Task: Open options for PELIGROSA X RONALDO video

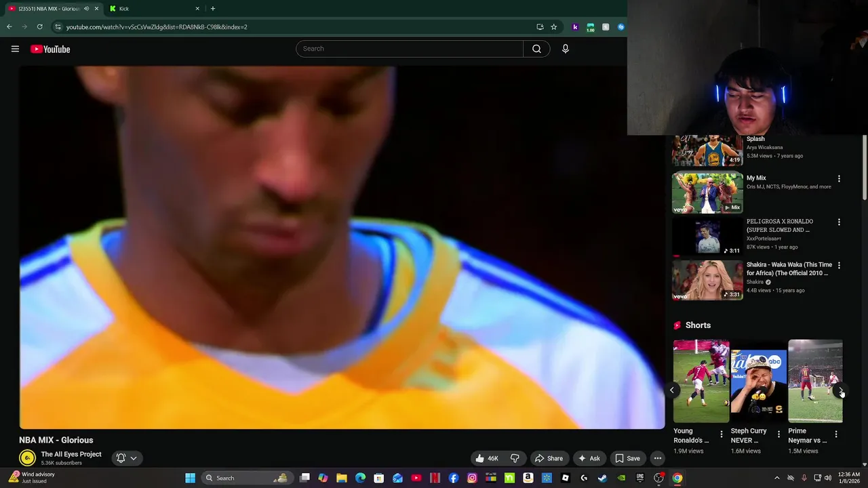Action: click(x=839, y=222)
